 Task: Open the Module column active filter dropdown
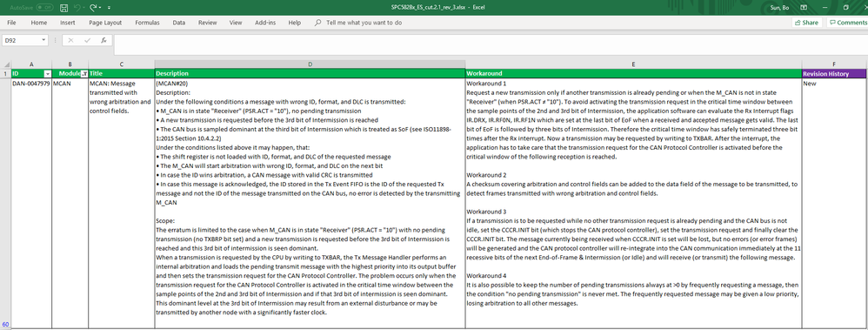click(84, 74)
